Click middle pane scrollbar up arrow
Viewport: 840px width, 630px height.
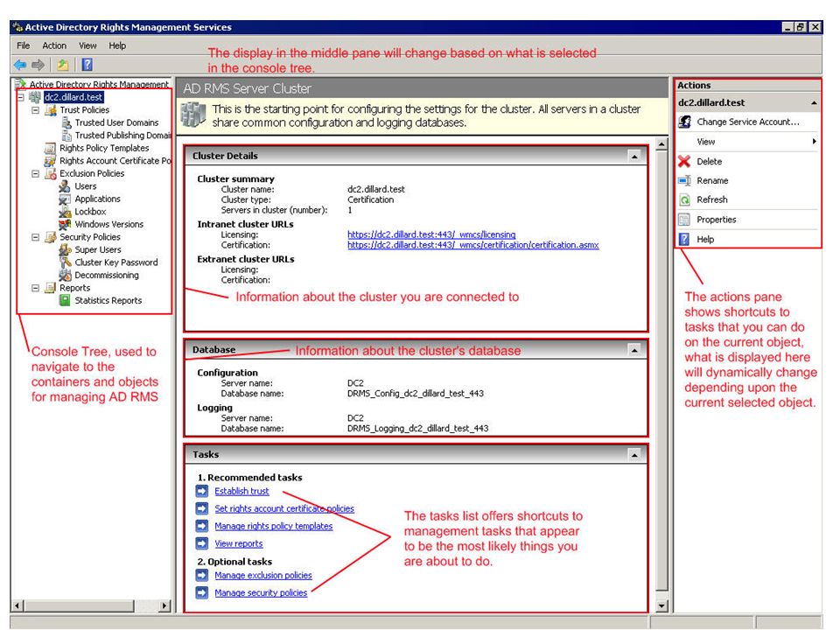click(x=662, y=144)
